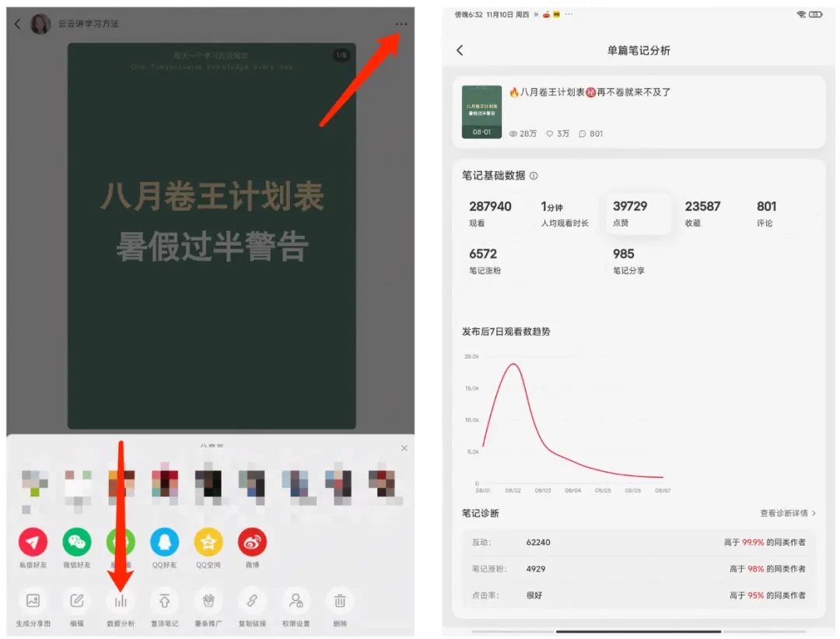This screenshot has height=639, width=840.
Task: Pin note with 置顶笔记 icon
Action: tap(165, 601)
